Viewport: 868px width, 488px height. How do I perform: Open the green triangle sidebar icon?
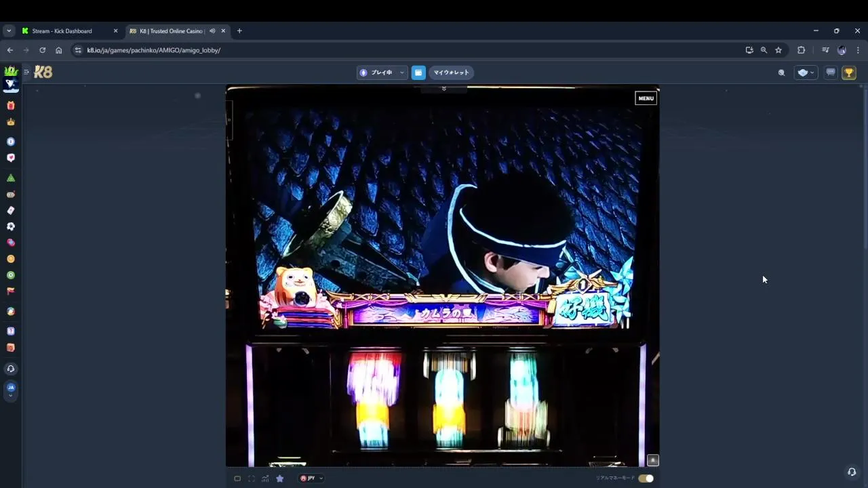click(x=11, y=178)
